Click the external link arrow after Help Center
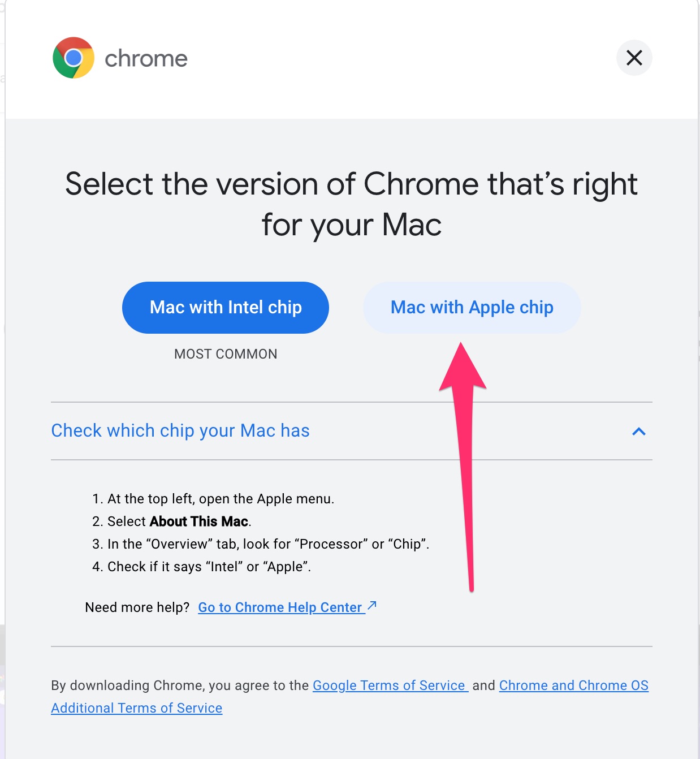The height and width of the screenshot is (759, 700). click(x=372, y=606)
